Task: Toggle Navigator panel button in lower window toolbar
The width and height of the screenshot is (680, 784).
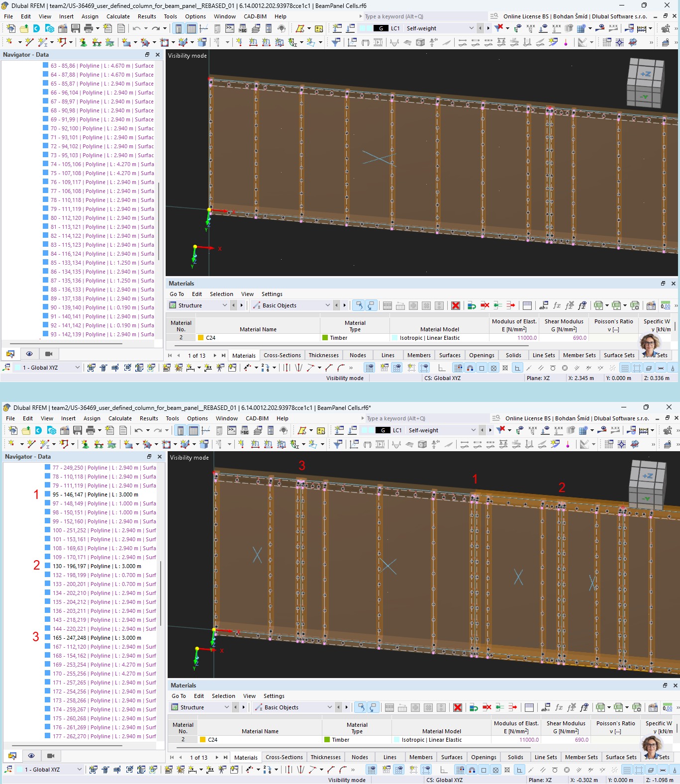Action: [x=181, y=430]
